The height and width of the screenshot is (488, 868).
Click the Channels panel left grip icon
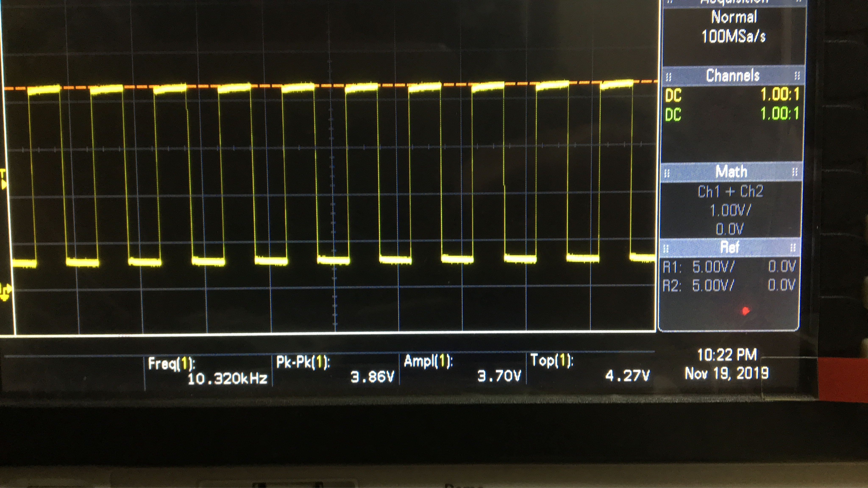pos(669,77)
